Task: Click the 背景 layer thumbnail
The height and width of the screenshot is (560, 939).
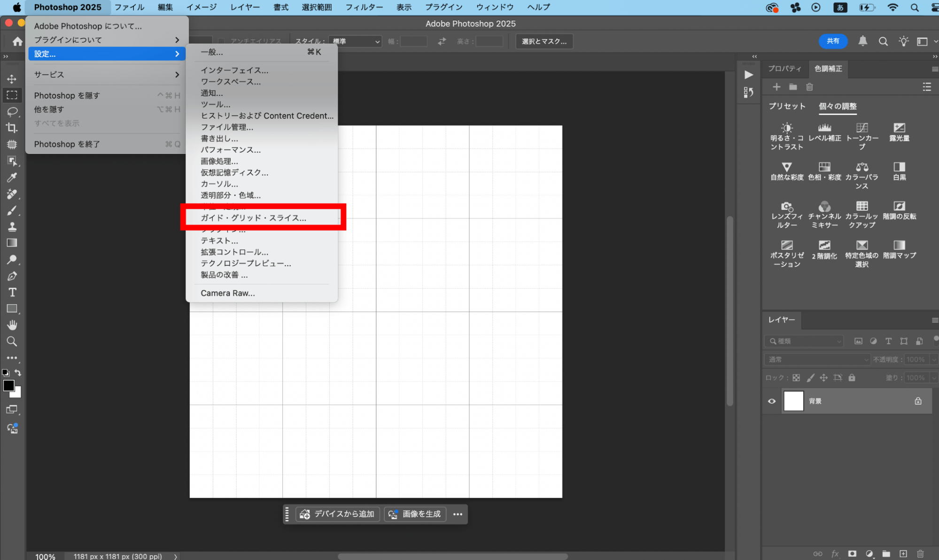Action: 793,401
